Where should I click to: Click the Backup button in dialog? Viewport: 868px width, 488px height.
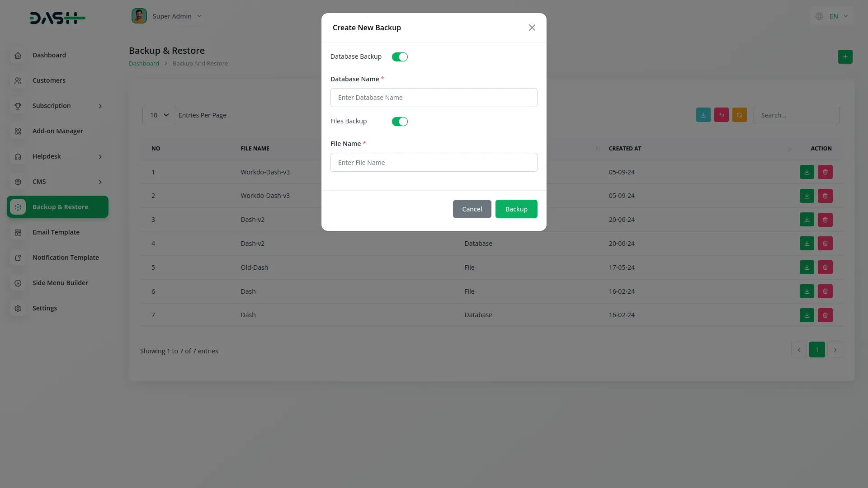[516, 209]
